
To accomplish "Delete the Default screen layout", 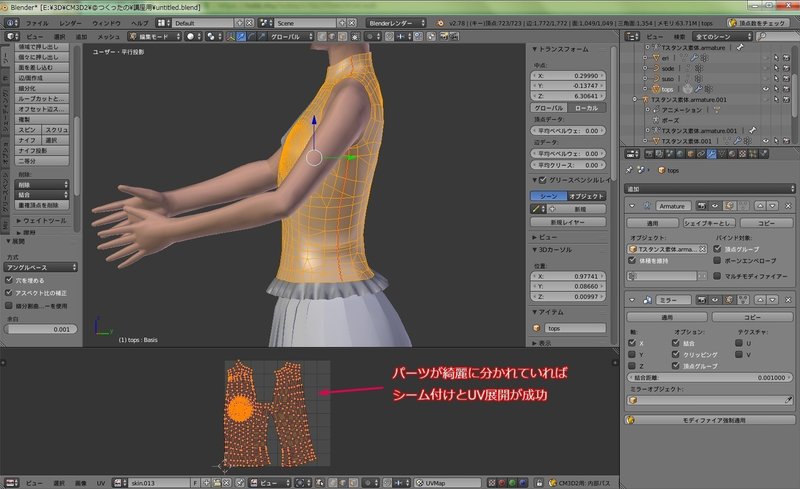I will click(249, 23).
